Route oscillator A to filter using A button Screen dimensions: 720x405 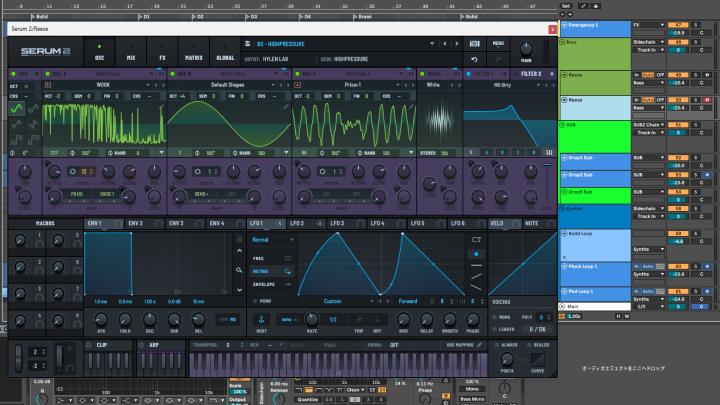486,152
